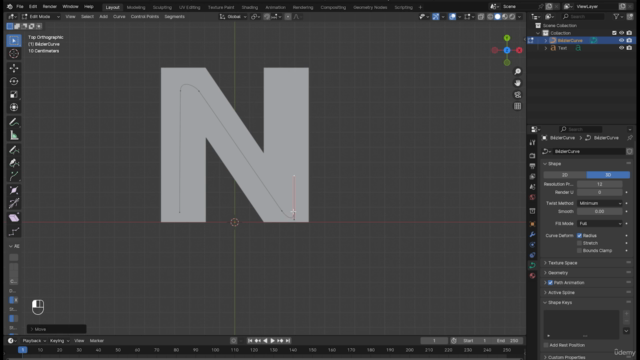Open the Object Data curve properties tab
This screenshot has width=640, height=360.
click(532, 265)
